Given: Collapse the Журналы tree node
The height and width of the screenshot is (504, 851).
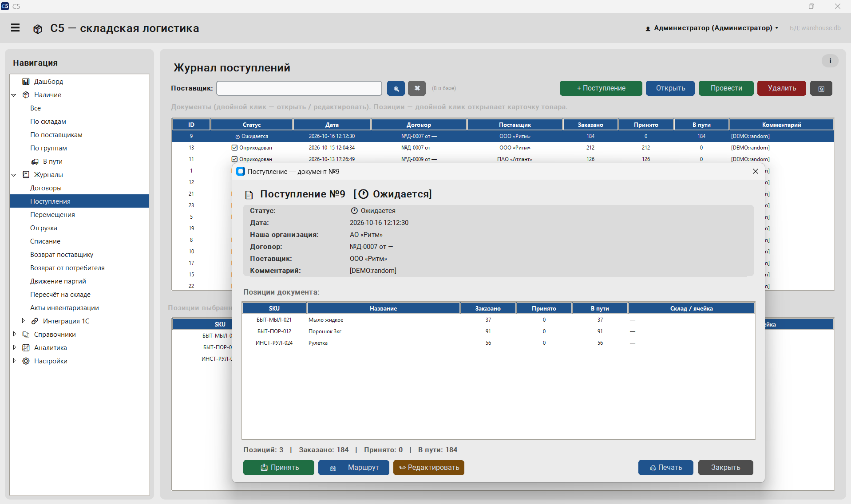Looking at the screenshot, I should click(14, 175).
